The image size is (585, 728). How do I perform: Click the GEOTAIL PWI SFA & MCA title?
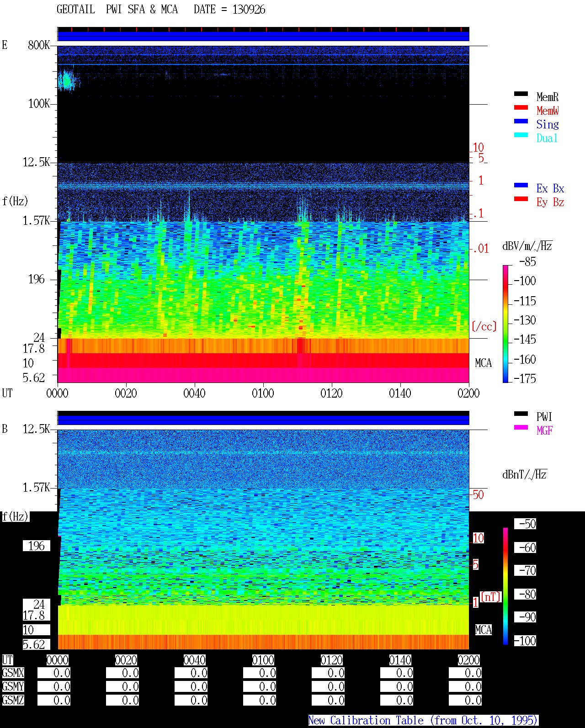click(117, 10)
